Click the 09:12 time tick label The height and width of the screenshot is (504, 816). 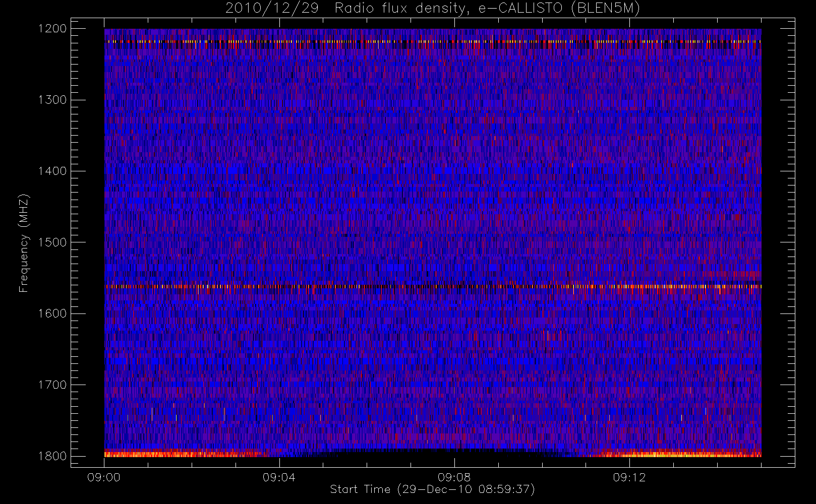tap(629, 477)
